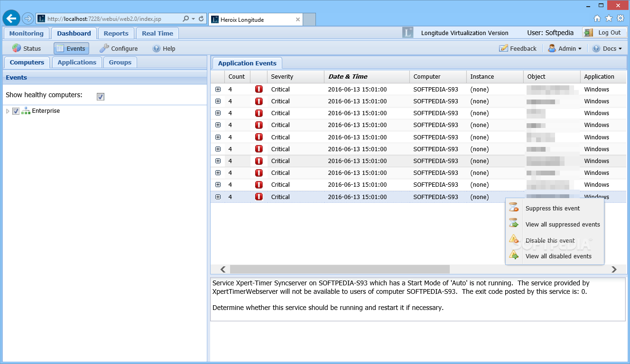Click the browser home icon
630x364 pixels.
(597, 18)
